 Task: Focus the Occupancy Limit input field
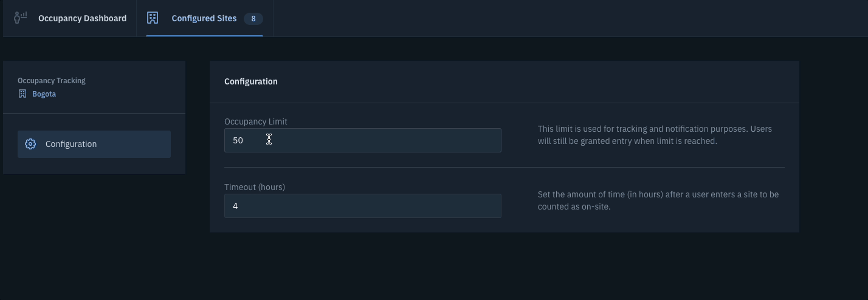[x=363, y=140]
